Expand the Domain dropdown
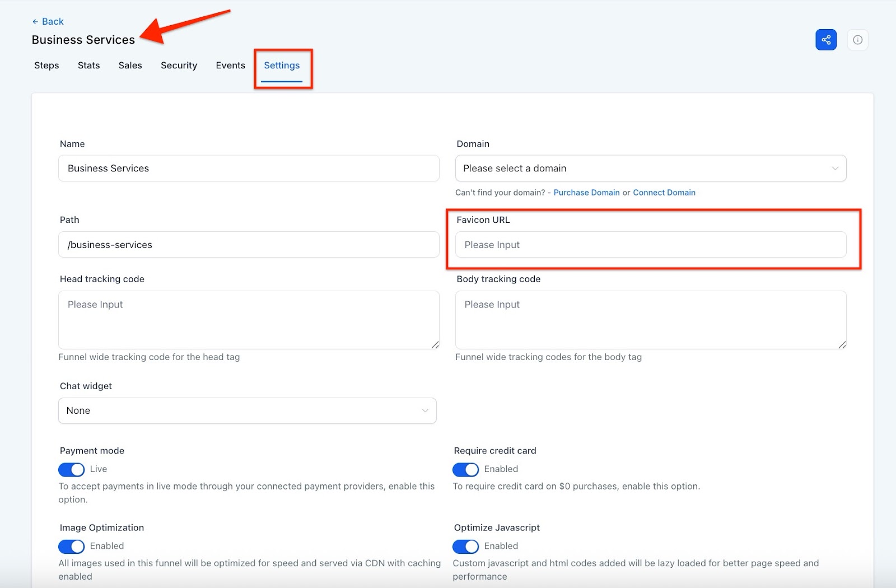896x588 pixels. click(650, 169)
